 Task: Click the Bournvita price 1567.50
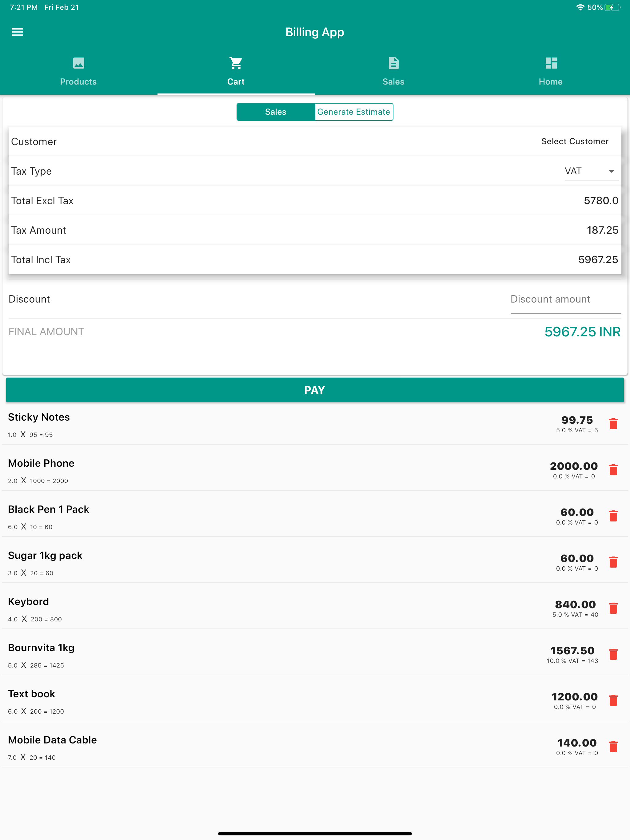pyautogui.click(x=572, y=651)
